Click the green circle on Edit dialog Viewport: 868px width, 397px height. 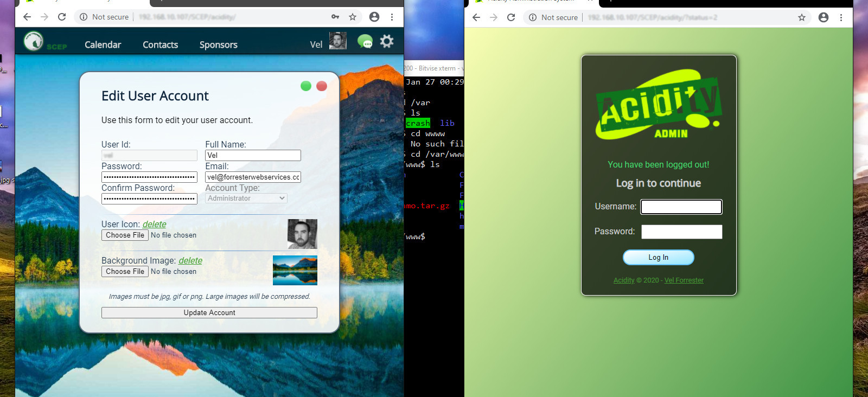[x=306, y=86]
